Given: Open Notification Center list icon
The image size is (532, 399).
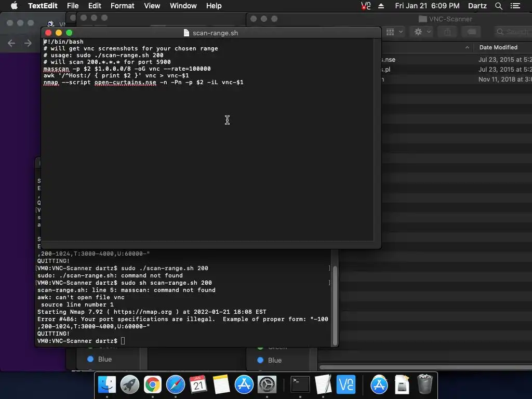Looking at the screenshot, I should tap(515, 6).
